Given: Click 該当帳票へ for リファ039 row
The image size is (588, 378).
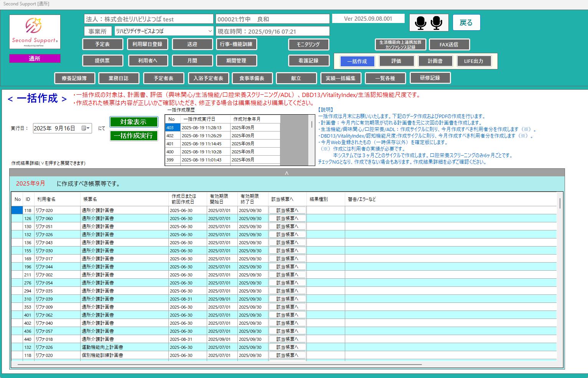Looking at the screenshot, I should [287, 299].
